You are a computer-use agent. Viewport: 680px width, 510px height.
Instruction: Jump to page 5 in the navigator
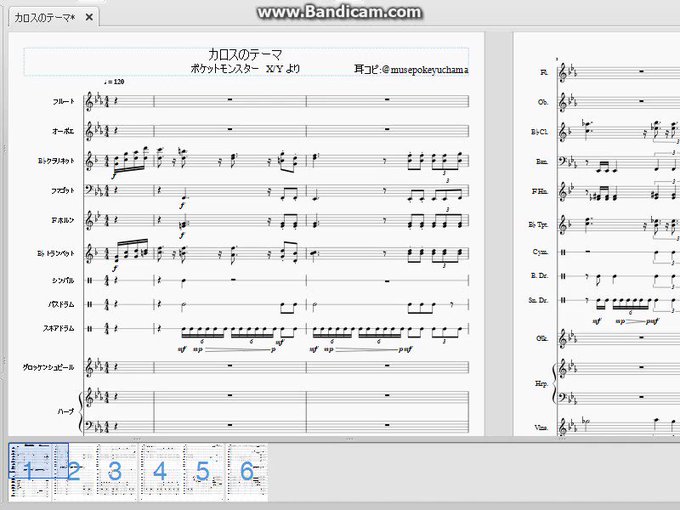click(x=203, y=472)
